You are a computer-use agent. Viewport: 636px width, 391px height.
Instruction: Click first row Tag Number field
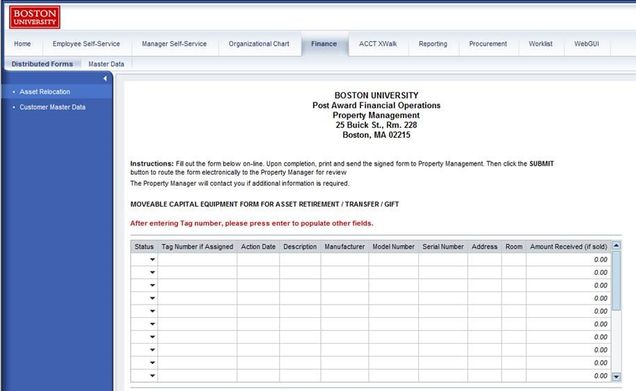(x=197, y=260)
